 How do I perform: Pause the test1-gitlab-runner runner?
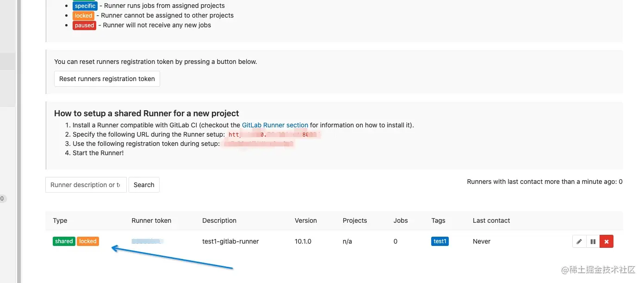click(593, 241)
